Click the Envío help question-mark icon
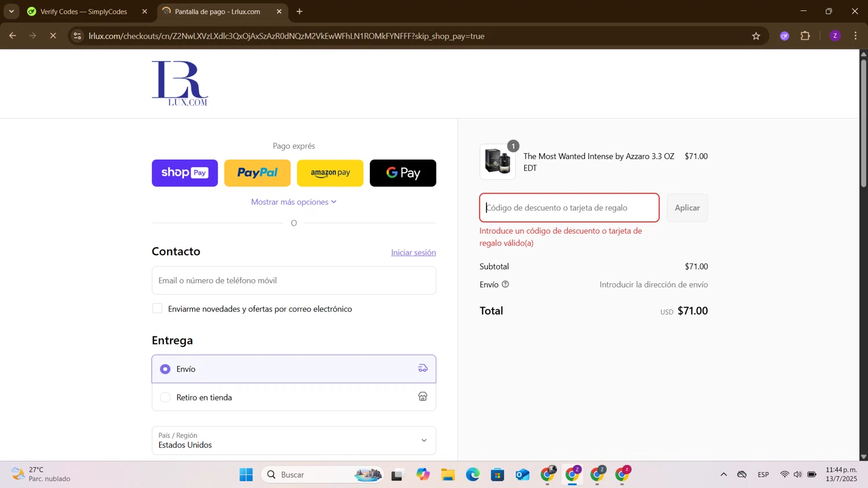Screen dimensions: 868x488 pyautogui.click(x=505, y=284)
